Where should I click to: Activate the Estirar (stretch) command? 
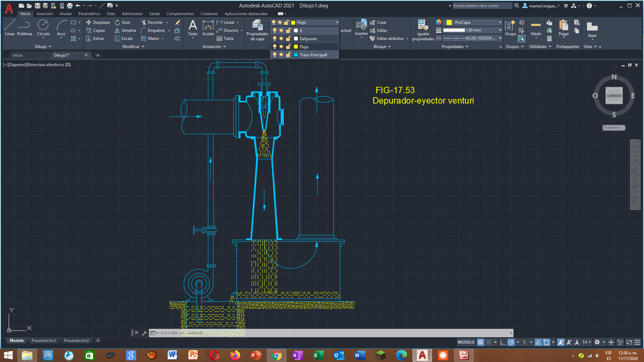(96, 39)
